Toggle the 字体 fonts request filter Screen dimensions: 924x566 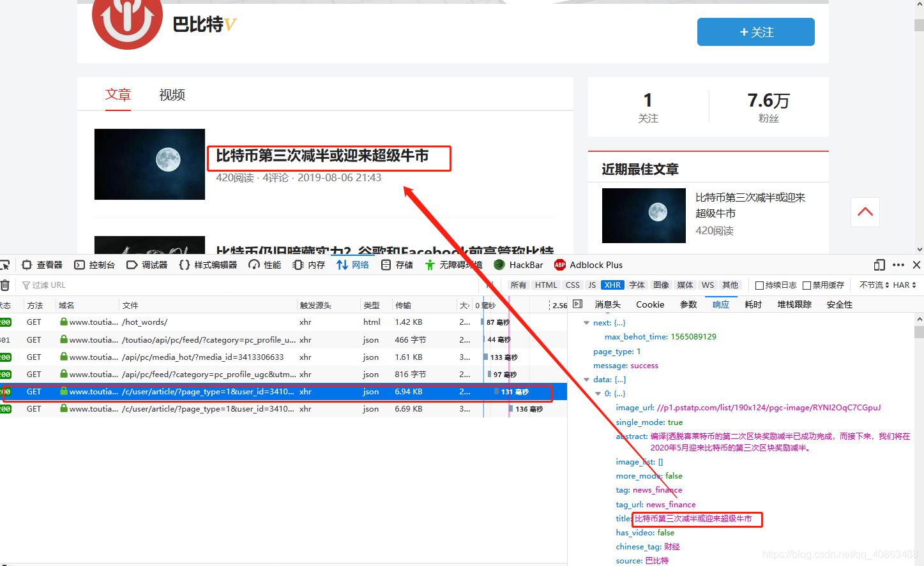click(637, 285)
